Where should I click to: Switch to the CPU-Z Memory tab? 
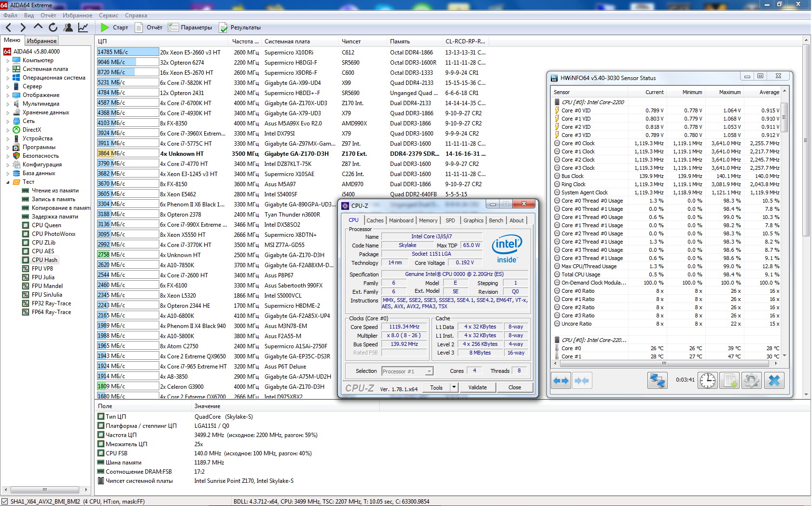[x=428, y=220]
